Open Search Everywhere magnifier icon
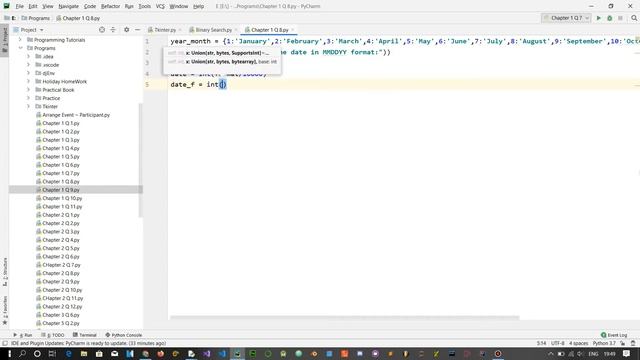Screen dimensions: 640x360 pyautogui.click(x=634, y=18)
